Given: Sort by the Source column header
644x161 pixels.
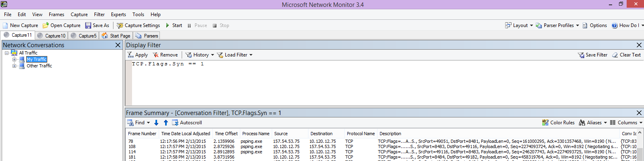Looking at the screenshot, I should tap(290, 134).
